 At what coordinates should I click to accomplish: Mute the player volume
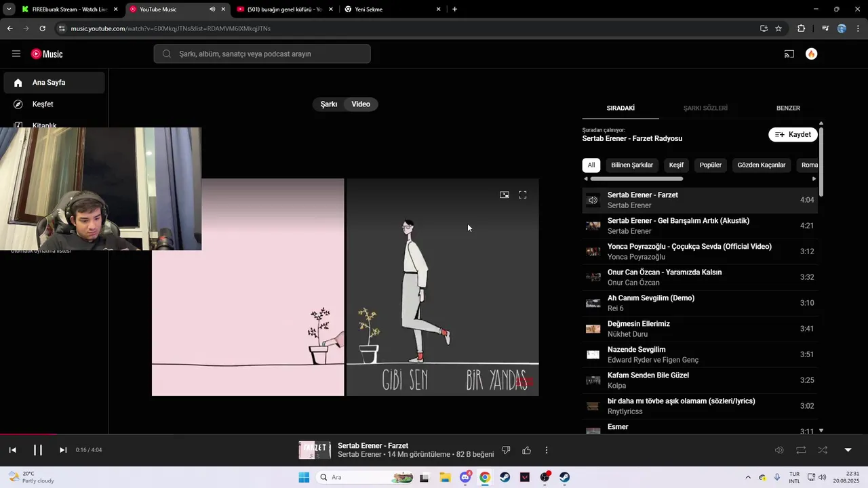[x=779, y=450]
